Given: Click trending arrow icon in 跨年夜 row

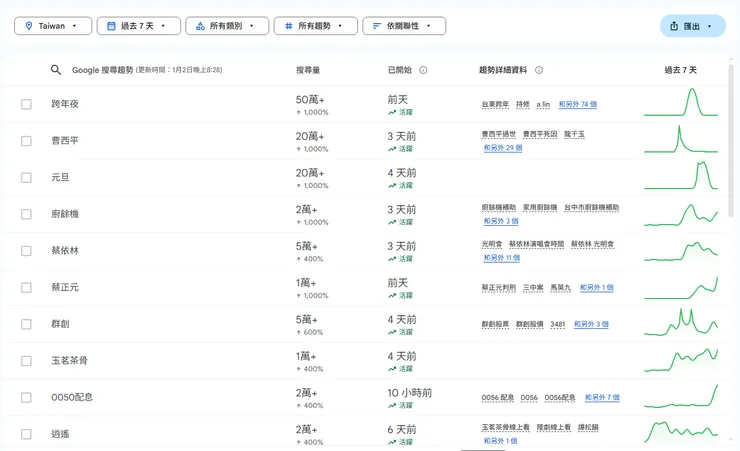Looking at the screenshot, I should tap(392, 112).
